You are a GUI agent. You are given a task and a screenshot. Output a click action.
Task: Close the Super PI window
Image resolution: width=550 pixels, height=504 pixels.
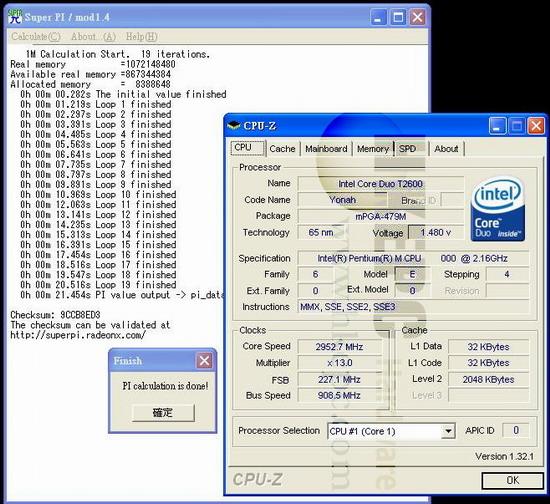pos(417,17)
